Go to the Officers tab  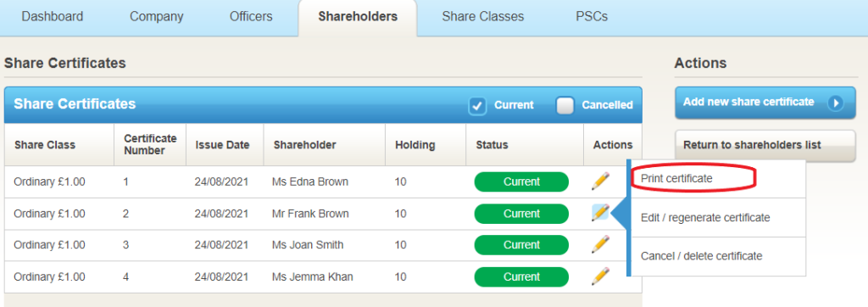coord(251,17)
